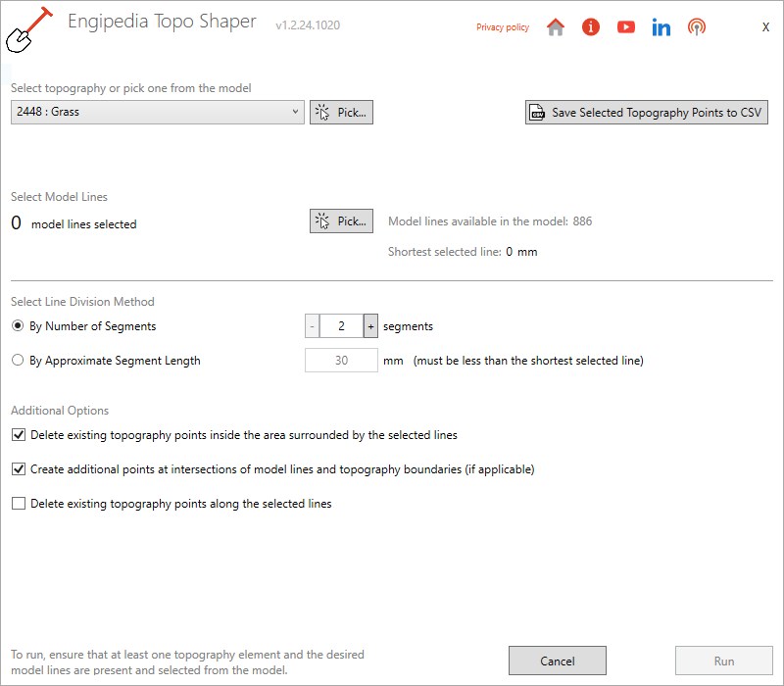Screen dimensions: 784x686
Task: Open the Engipedia home page icon
Action: [556, 27]
